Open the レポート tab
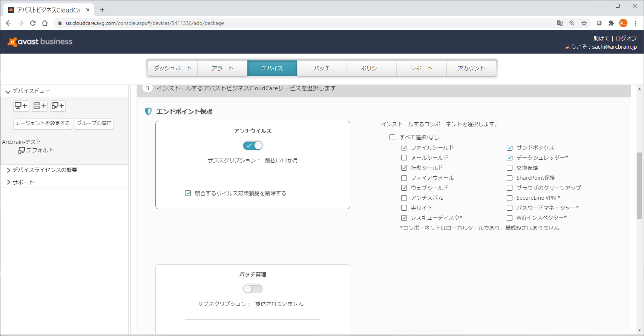This screenshot has height=336, width=644. [422, 68]
